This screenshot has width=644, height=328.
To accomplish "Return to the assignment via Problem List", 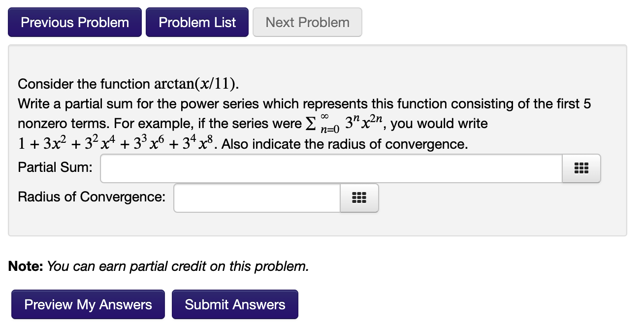I will click(197, 22).
